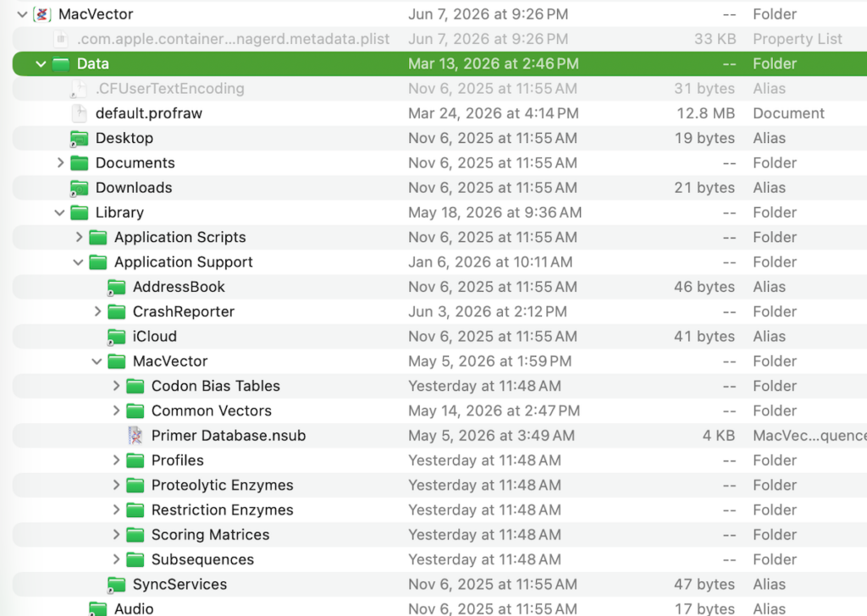Expand the CrashReporter folder
The height and width of the screenshot is (616, 867).
(x=97, y=312)
